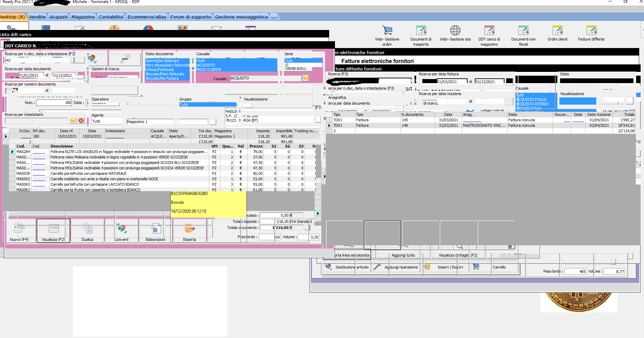644x338 pixels.
Task: Click Descrizione column header in item grid
Action: click(129, 146)
